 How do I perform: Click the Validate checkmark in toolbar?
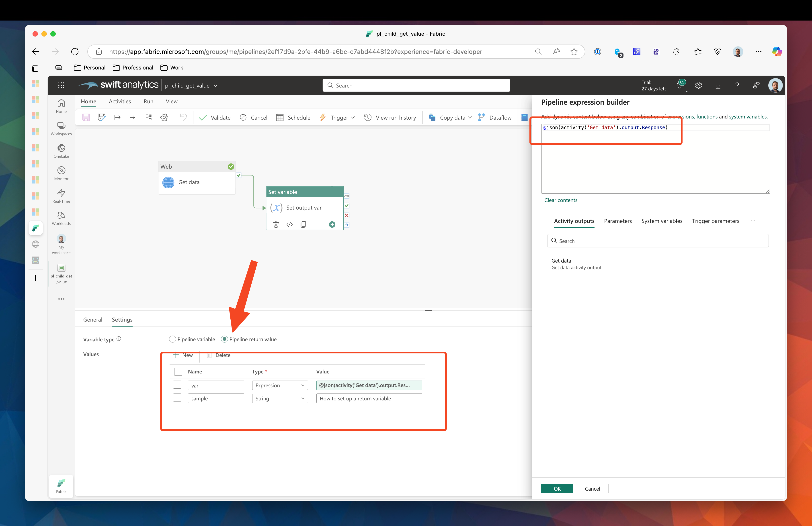[x=203, y=118]
